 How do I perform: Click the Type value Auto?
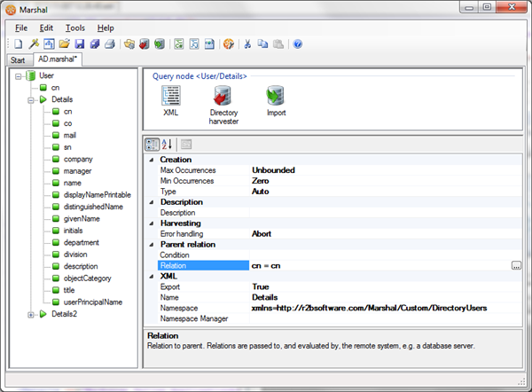386,192
